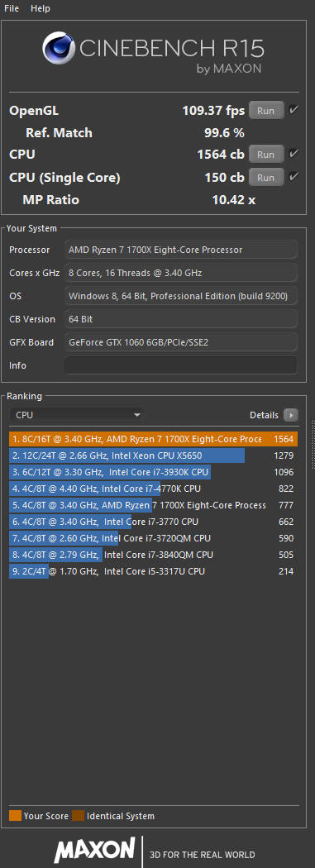Toggle the CPU test checkbox
The width and height of the screenshot is (315, 868).
click(x=294, y=154)
